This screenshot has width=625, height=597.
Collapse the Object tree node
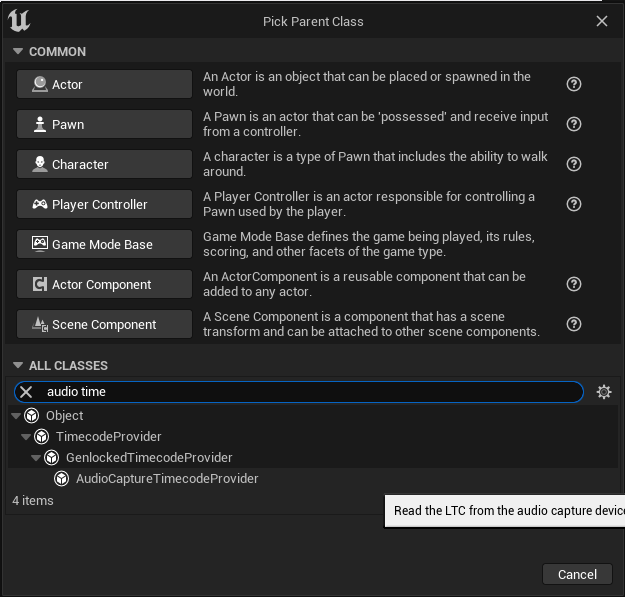[x=16, y=416]
